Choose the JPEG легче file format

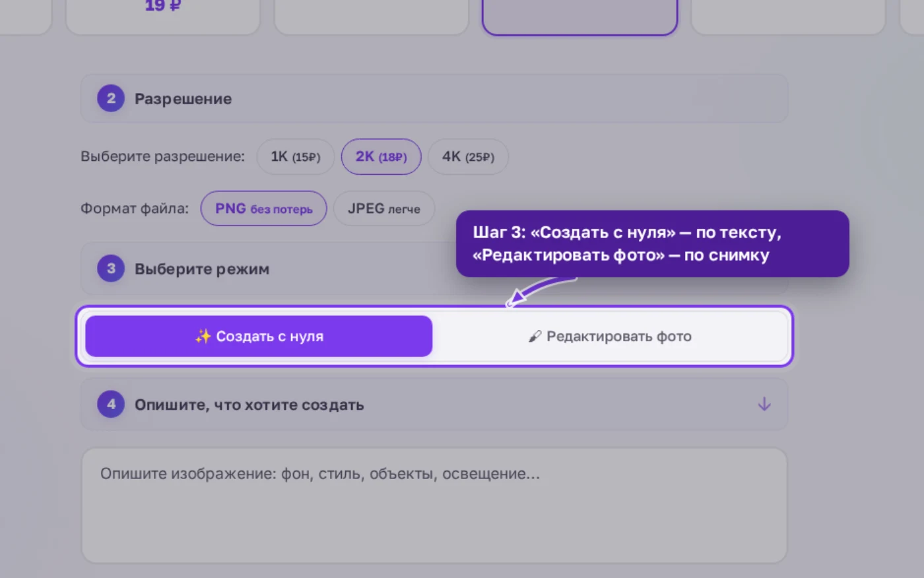(383, 209)
